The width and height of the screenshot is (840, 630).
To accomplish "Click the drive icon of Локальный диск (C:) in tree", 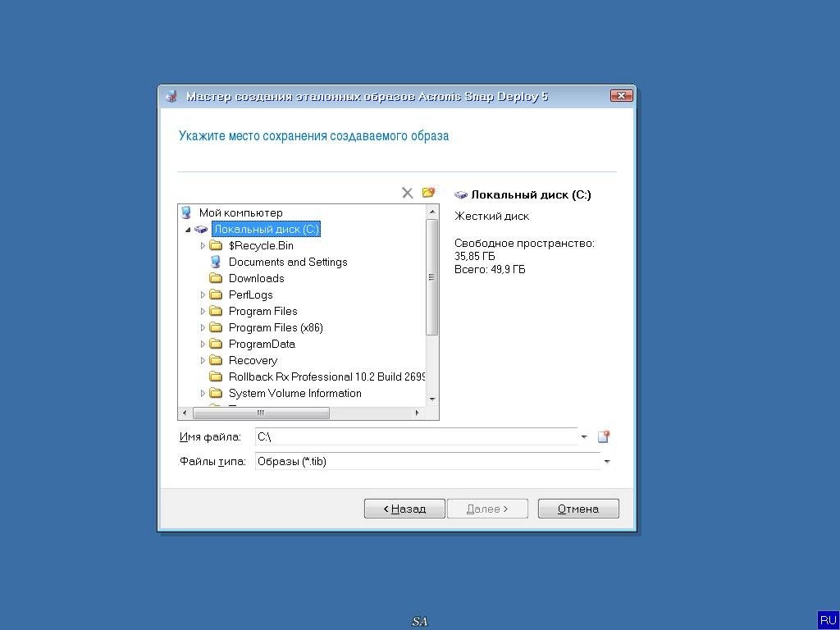I will point(201,230).
